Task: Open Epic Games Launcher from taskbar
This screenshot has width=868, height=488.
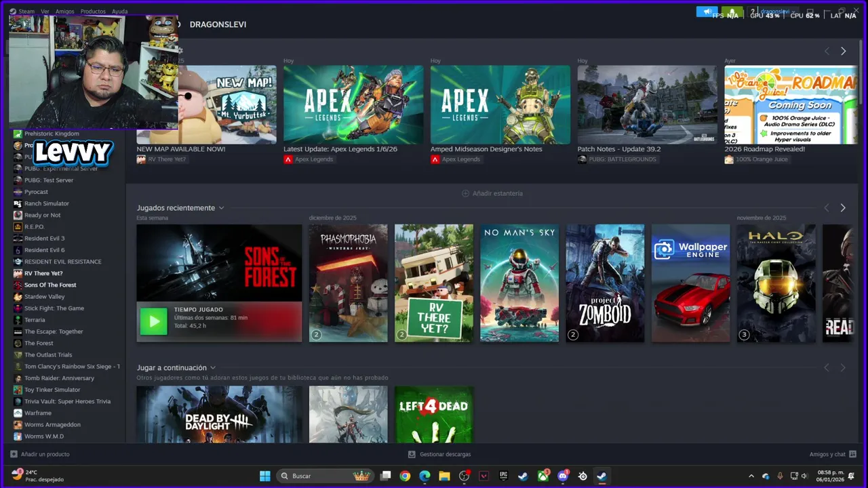Action: [504, 476]
